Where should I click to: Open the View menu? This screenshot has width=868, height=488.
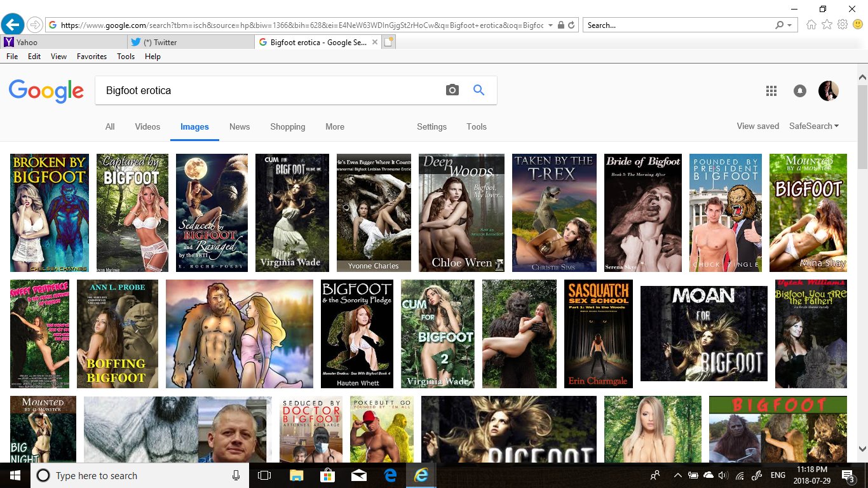pyautogui.click(x=58, y=57)
